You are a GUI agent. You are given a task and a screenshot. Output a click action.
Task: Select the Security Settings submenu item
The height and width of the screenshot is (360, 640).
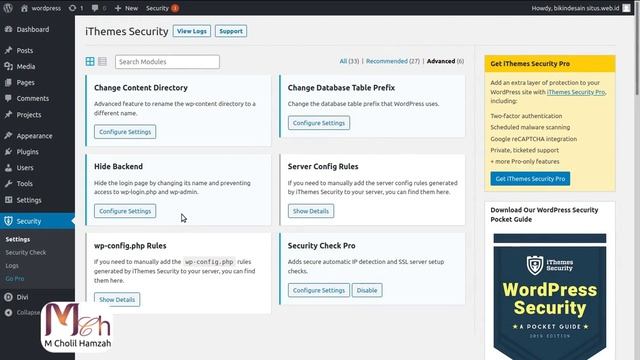(x=18, y=240)
